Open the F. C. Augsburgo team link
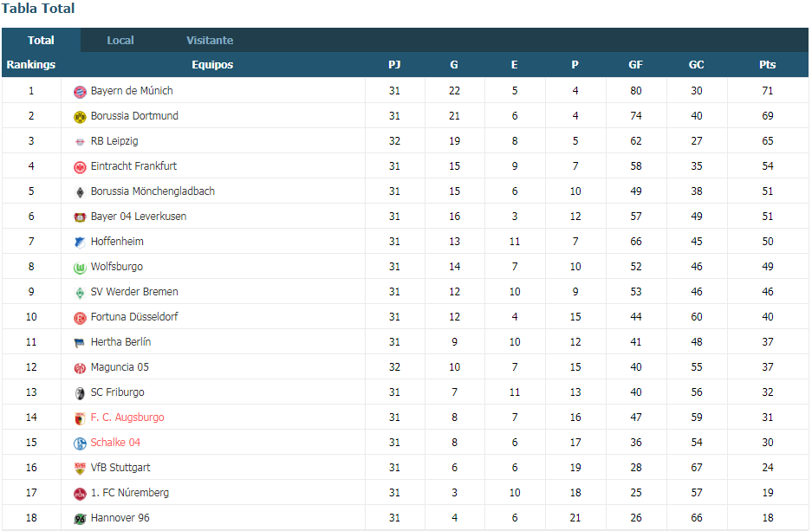Screen dimensions: 812x531 click(x=127, y=418)
